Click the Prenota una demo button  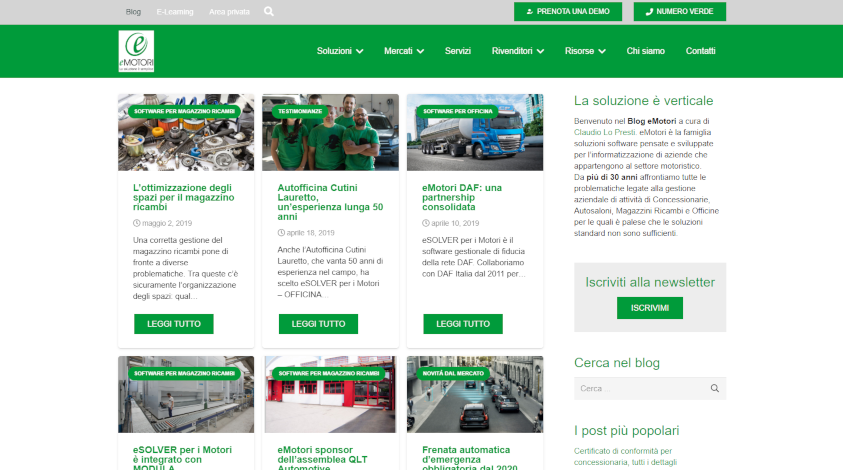pos(568,11)
